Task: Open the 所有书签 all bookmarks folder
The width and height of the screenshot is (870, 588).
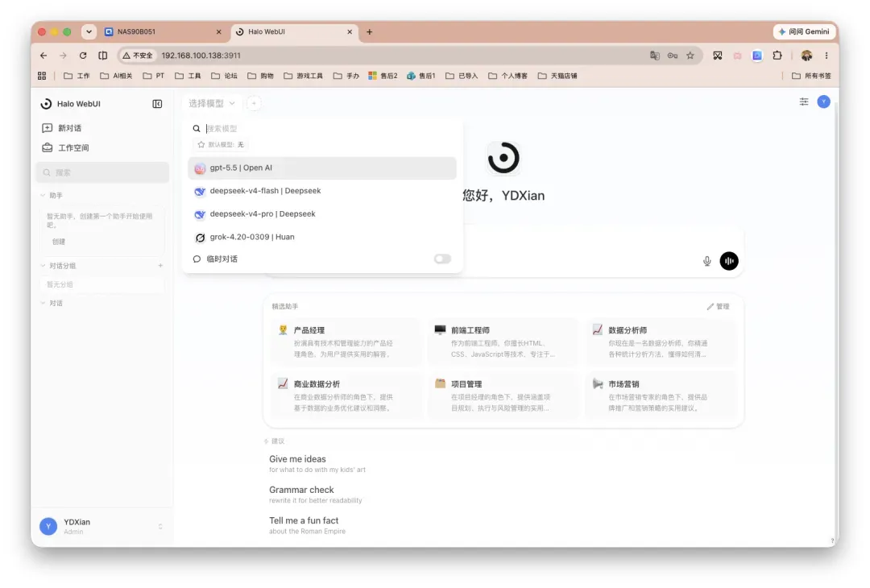Action: pyautogui.click(x=811, y=76)
